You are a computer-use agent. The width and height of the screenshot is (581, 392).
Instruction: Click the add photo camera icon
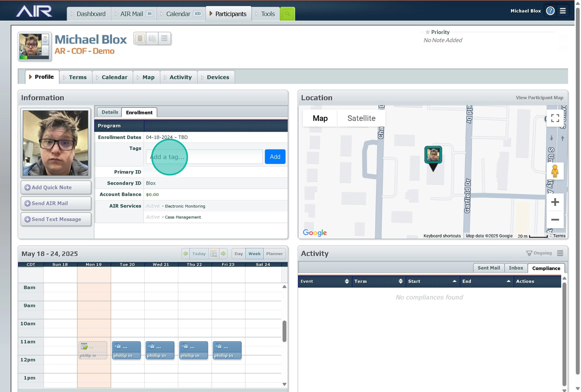152,38
